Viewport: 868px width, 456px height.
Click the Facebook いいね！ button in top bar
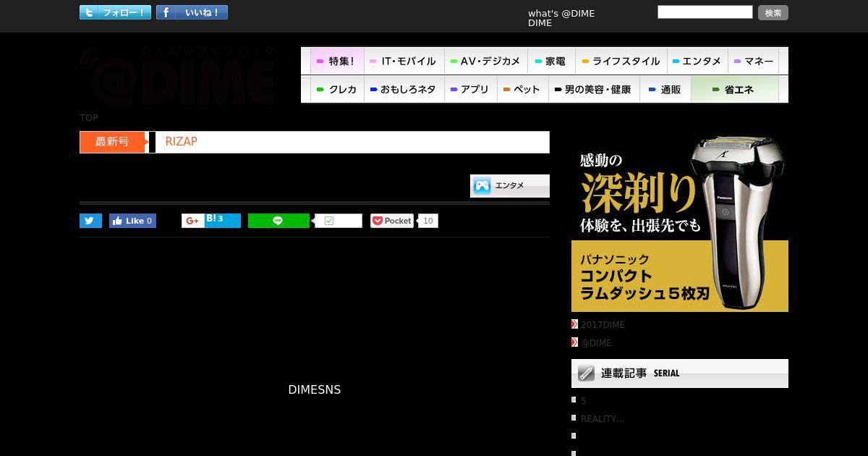(192, 12)
